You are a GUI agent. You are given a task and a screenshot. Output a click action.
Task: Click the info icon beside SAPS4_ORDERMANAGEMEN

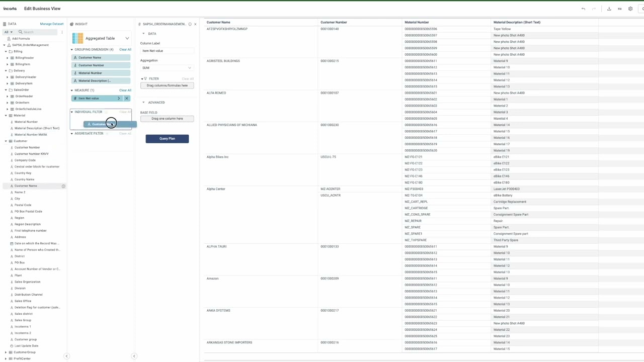tap(190, 24)
